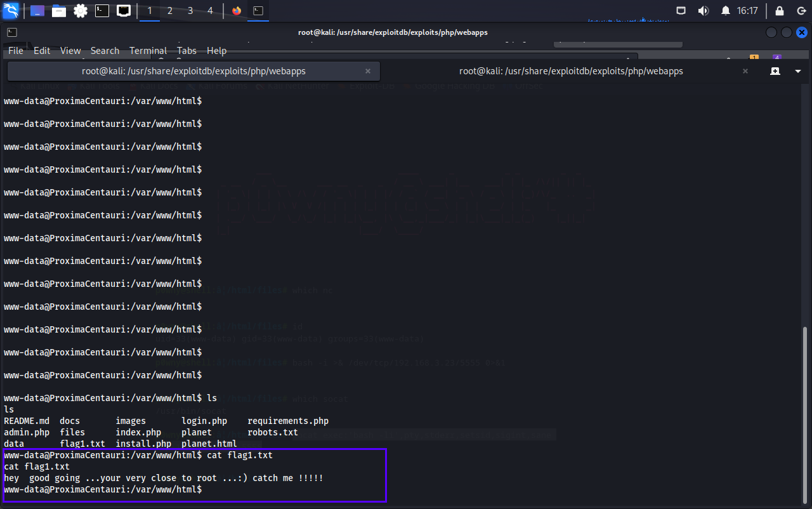Screen dimensions: 812x509
Task: Open the settings gear icon in the panel
Action: click(x=81, y=11)
